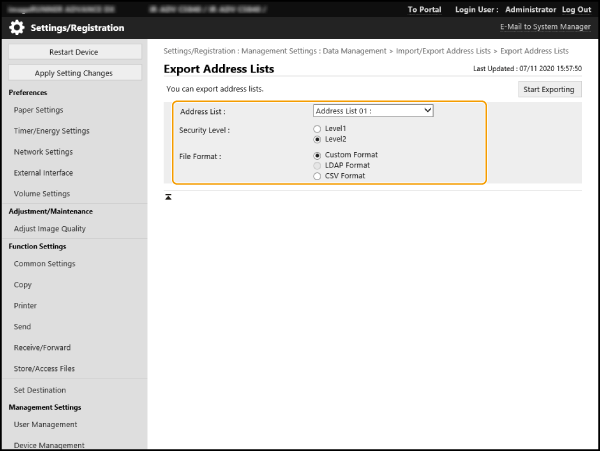Open the To Portal link
This screenshot has width=600, height=451.
pos(424,9)
